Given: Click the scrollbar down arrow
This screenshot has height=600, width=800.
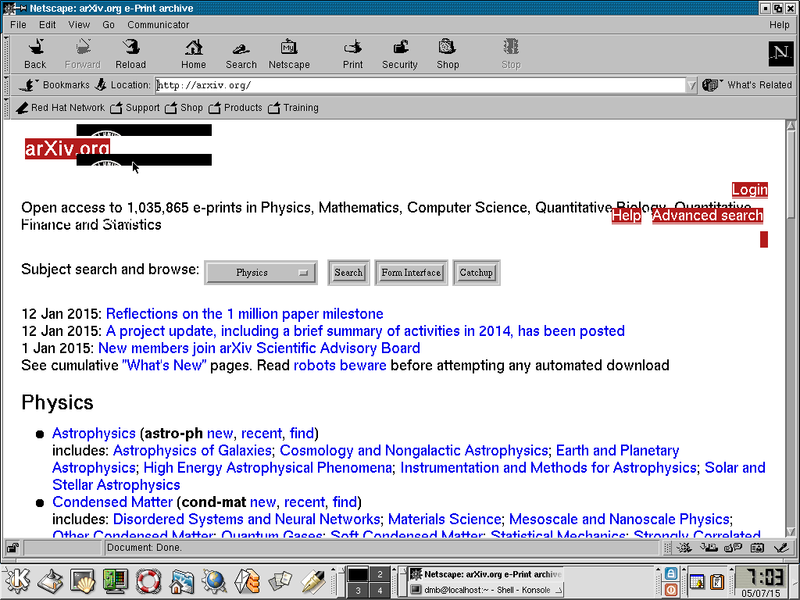Looking at the screenshot, I should [x=791, y=532].
